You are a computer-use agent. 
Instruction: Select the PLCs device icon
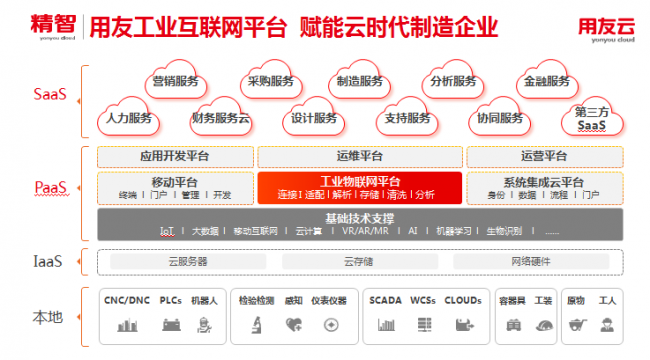coord(171,325)
